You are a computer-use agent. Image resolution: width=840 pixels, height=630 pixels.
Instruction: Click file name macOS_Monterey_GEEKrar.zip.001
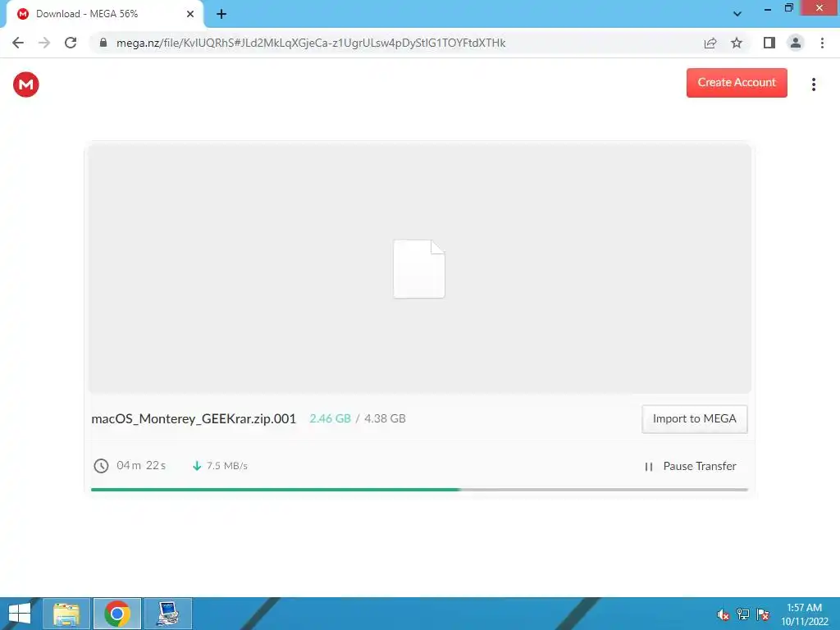pyautogui.click(x=194, y=419)
